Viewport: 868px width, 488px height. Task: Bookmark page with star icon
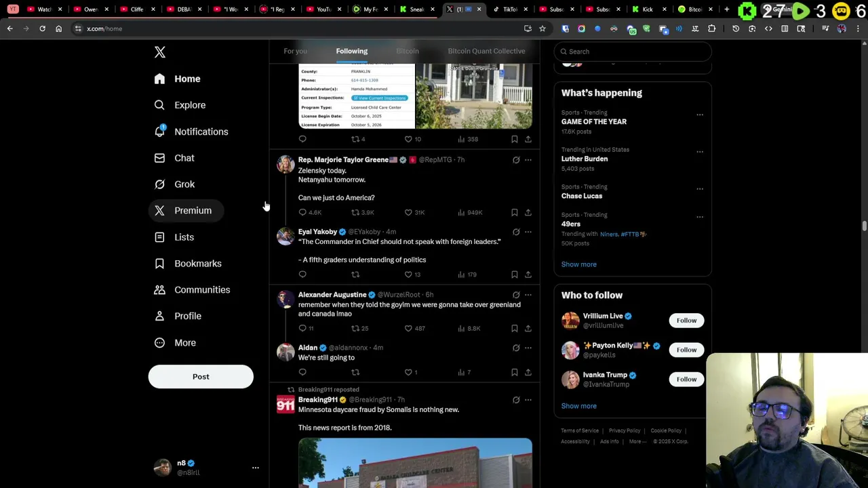542,28
